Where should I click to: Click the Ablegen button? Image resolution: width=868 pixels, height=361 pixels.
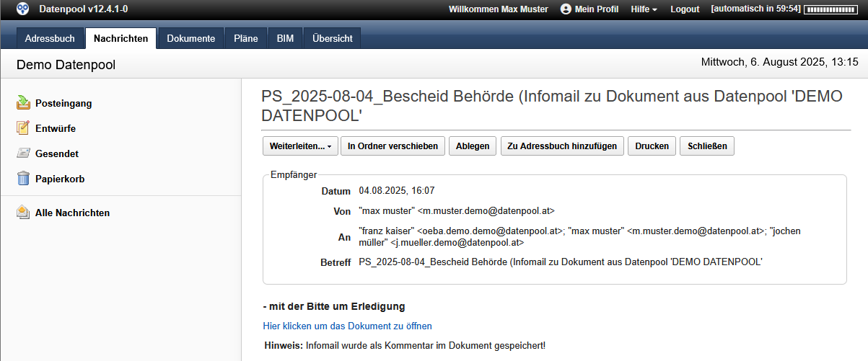point(473,146)
